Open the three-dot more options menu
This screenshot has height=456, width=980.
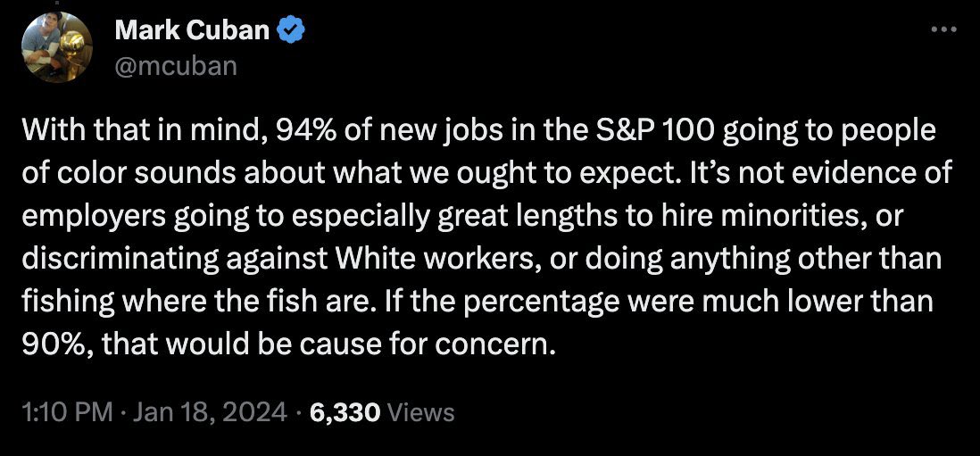[943, 29]
